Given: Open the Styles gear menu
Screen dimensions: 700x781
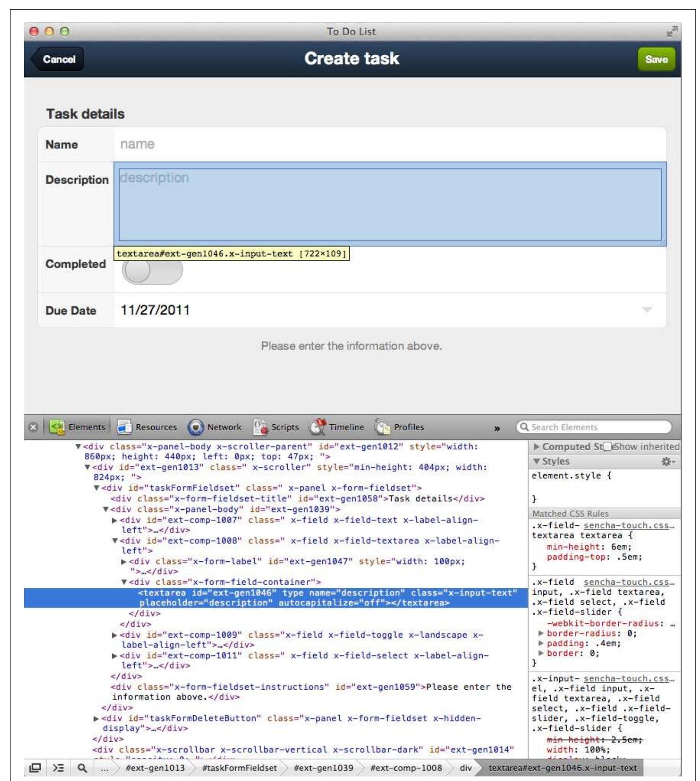Looking at the screenshot, I should (x=668, y=461).
